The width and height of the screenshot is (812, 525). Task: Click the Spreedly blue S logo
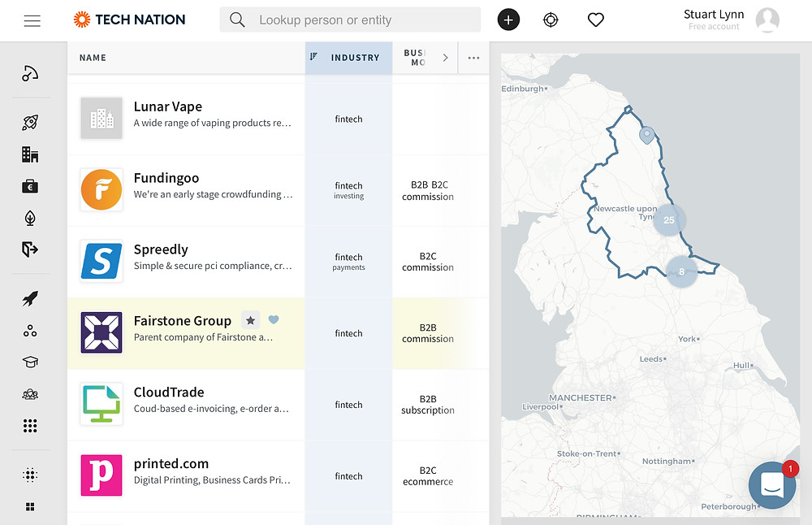point(101,261)
